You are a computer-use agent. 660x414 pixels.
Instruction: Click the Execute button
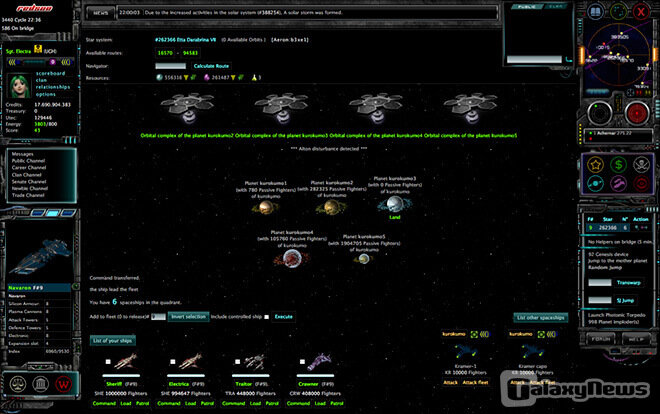point(284,316)
